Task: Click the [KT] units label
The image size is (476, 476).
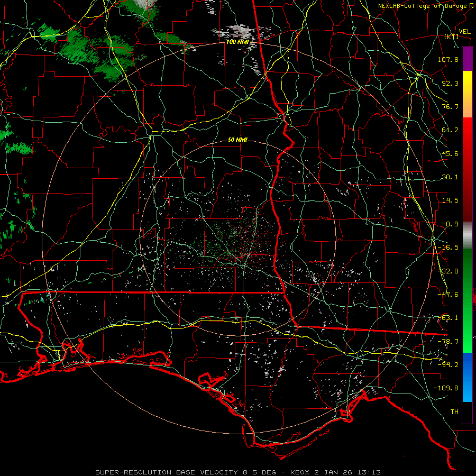Action: tap(452, 36)
